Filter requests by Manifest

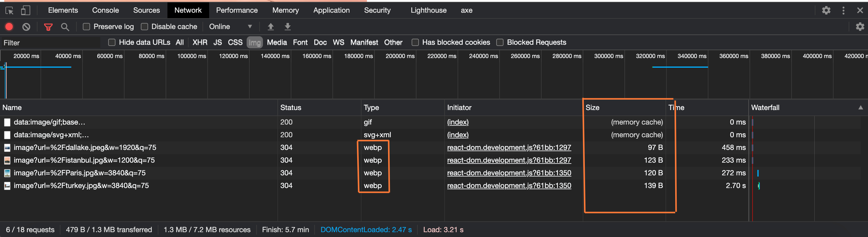point(364,43)
